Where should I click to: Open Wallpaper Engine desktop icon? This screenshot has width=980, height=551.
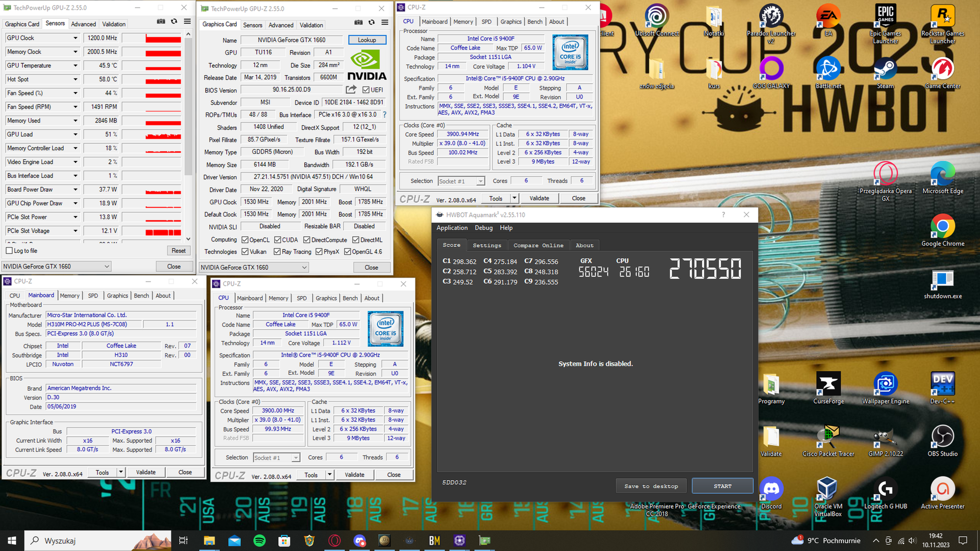(886, 388)
